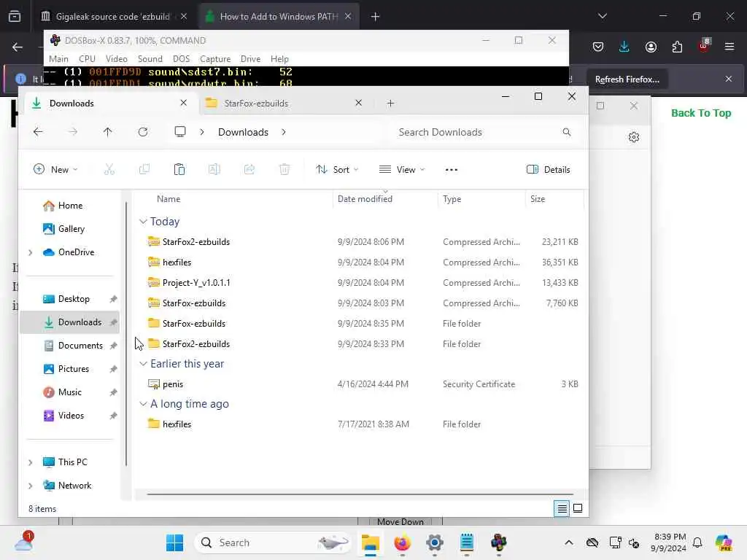This screenshot has width=747, height=560.
Task: Open Firefox hamburger application menu
Action: tap(729, 47)
